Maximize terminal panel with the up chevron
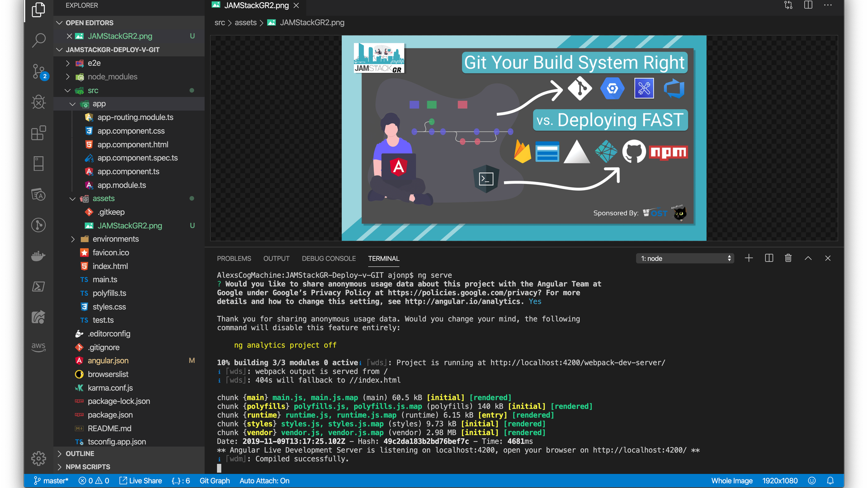The height and width of the screenshot is (488, 868). click(808, 258)
